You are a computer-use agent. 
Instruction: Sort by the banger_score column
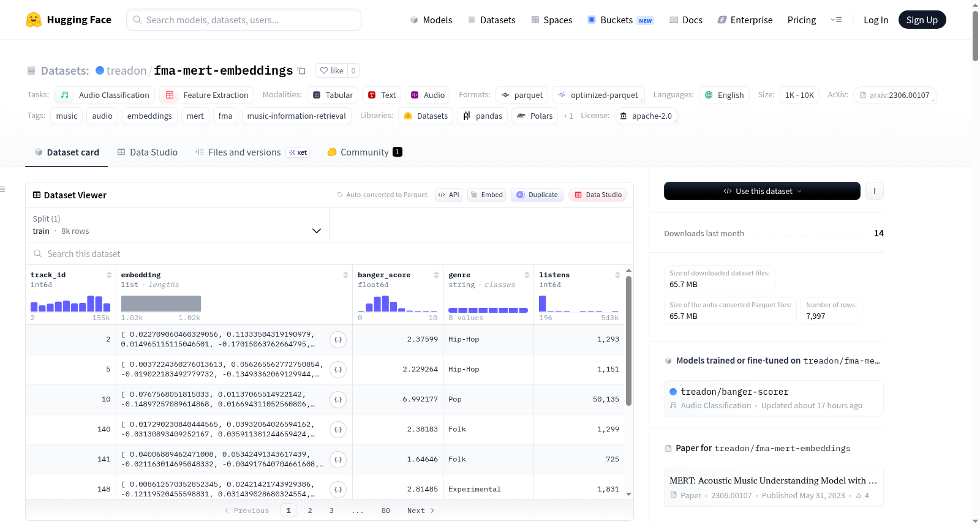pos(436,275)
